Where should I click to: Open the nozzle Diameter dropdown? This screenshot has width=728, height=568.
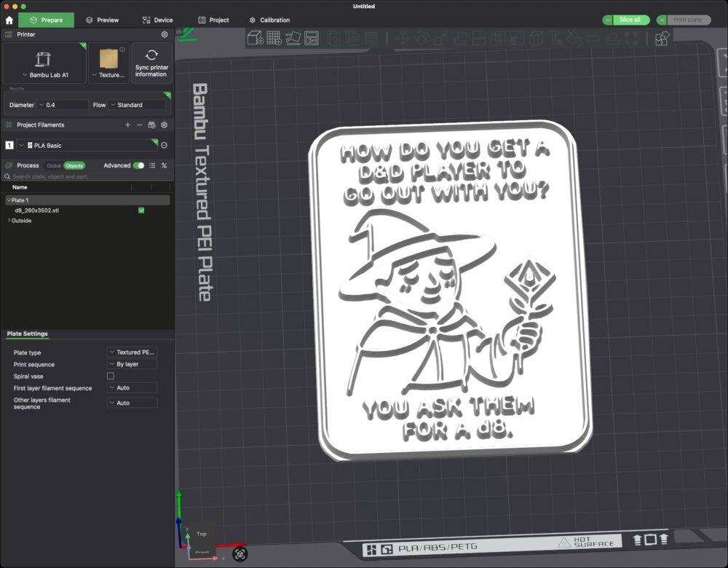63,105
